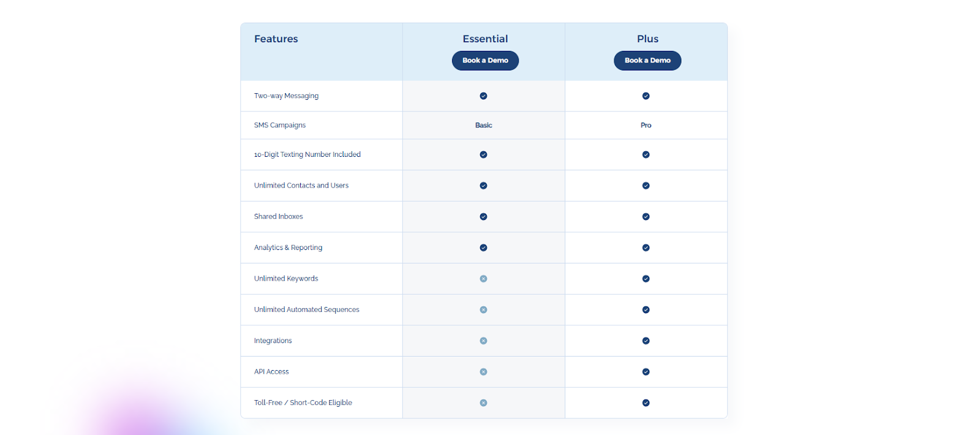The height and width of the screenshot is (435, 980).
Task: Click the Analytics & Reporting label
Action: 288,248
